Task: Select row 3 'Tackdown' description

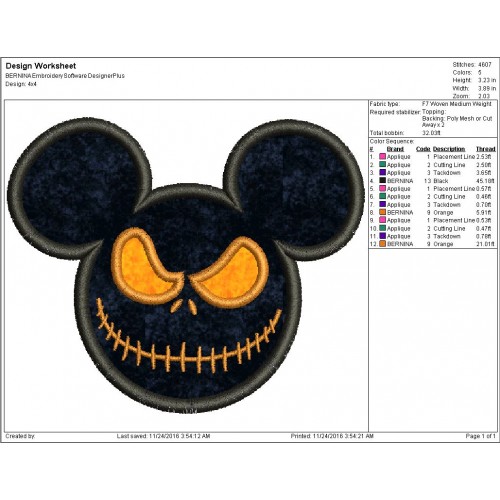Action: pyautogui.click(x=447, y=173)
